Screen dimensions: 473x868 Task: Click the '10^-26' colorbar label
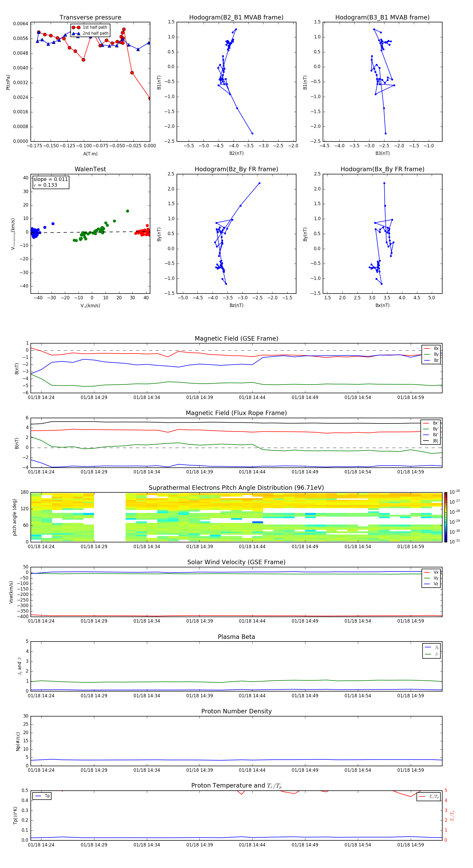point(455,492)
